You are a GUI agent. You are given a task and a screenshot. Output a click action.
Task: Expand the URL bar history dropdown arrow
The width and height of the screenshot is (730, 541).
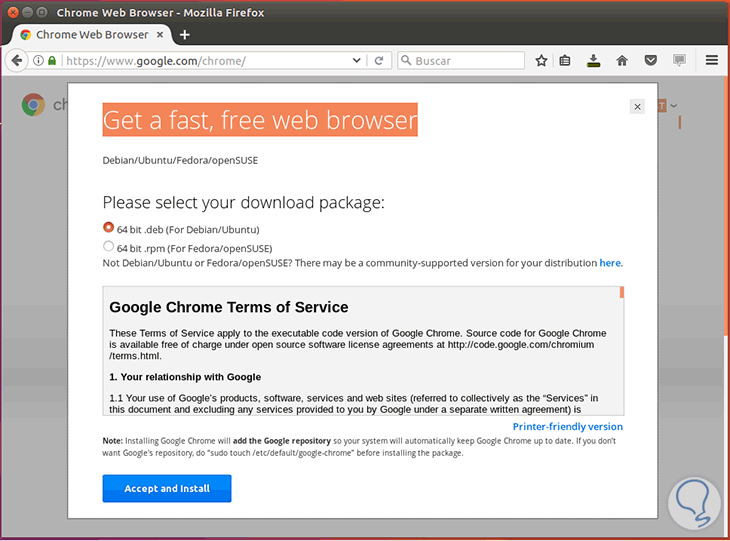[357, 61]
